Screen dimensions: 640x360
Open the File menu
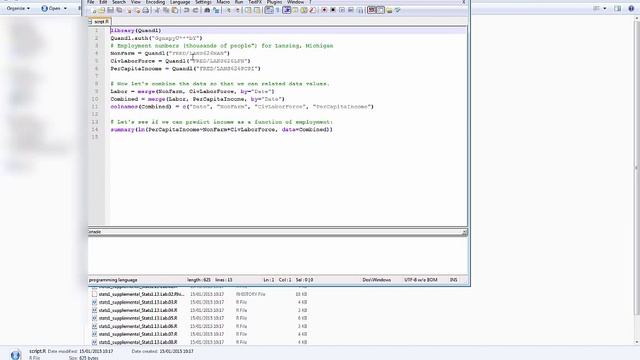coord(91,2)
